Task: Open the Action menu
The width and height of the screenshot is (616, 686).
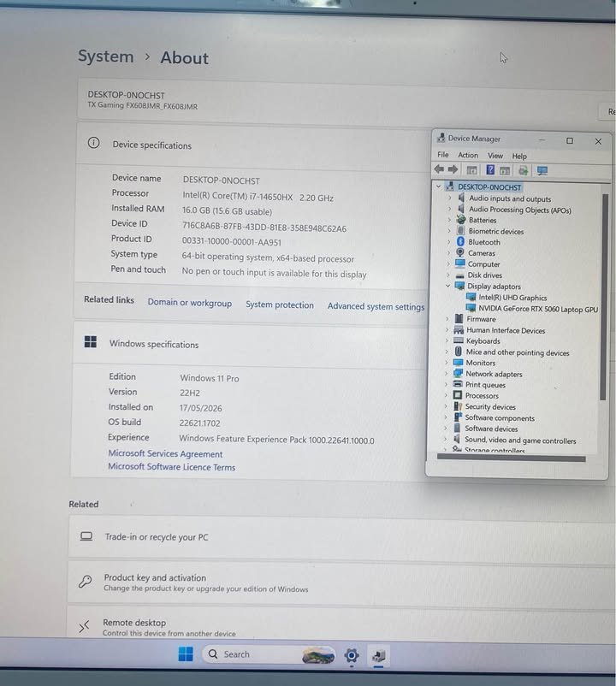Action: [468, 155]
